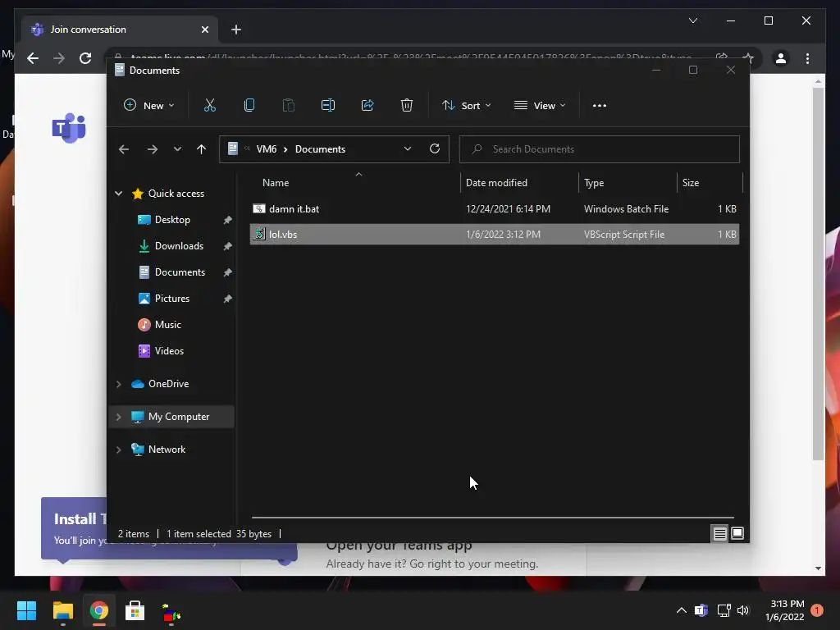Open Chrome three-dot menu
Image resolution: width=840 pixels, height=630 pixels.
coord(807,58)
